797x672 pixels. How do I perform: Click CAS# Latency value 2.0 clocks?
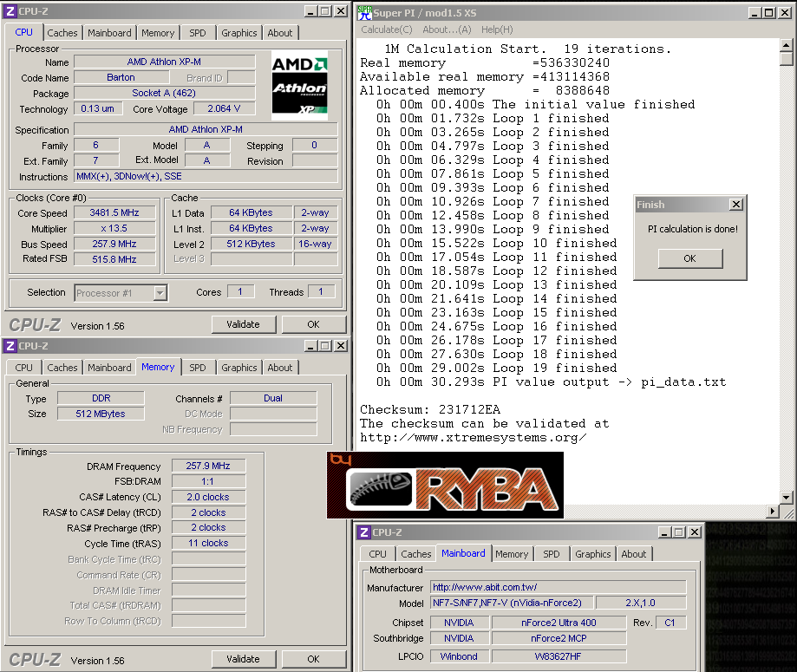click(x=208, y=497)
